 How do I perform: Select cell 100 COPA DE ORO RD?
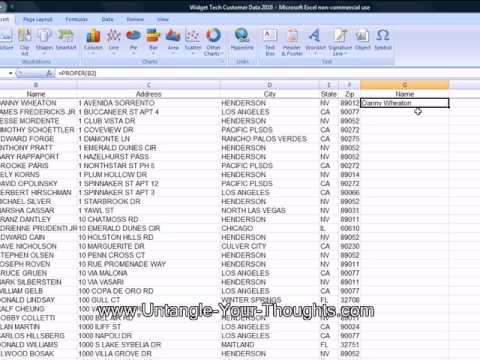click(148, 291)
